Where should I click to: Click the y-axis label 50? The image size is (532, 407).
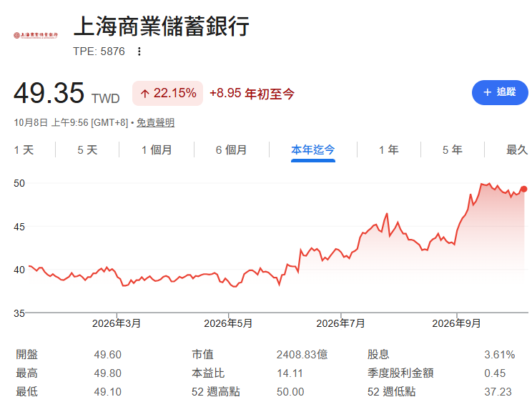pos(19,184)
